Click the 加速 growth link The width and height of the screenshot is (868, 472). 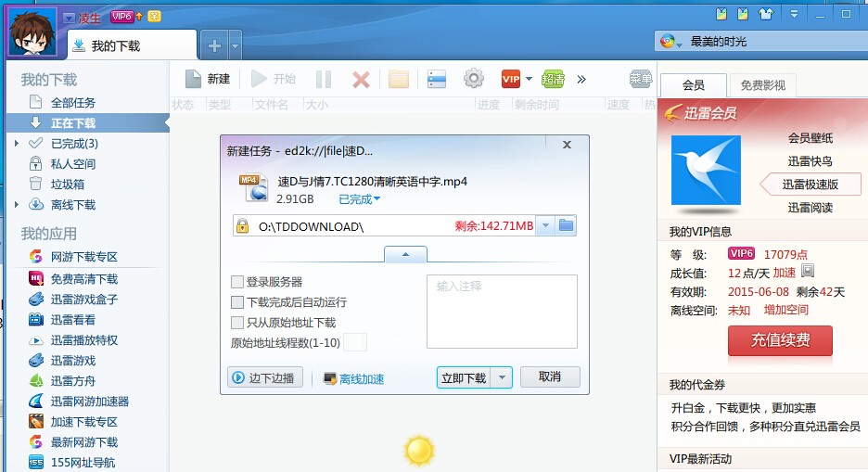point(785,273)
